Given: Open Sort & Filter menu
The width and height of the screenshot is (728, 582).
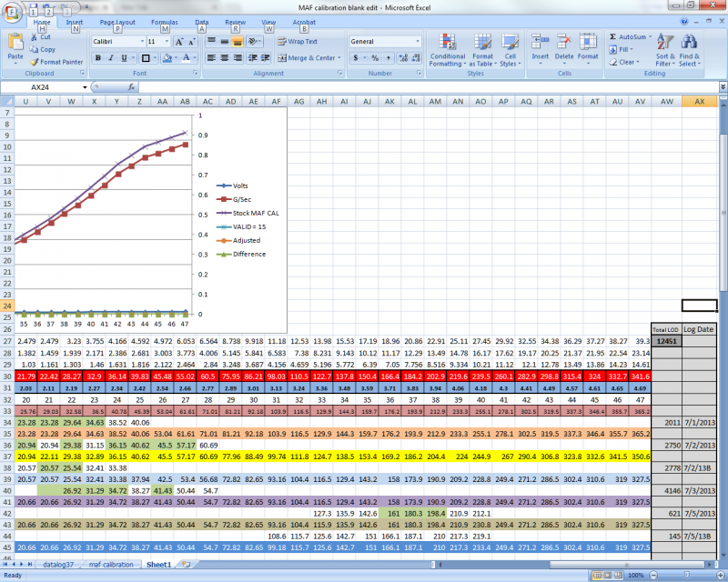Looking at the screenshot, I should [x=665, y=50].
